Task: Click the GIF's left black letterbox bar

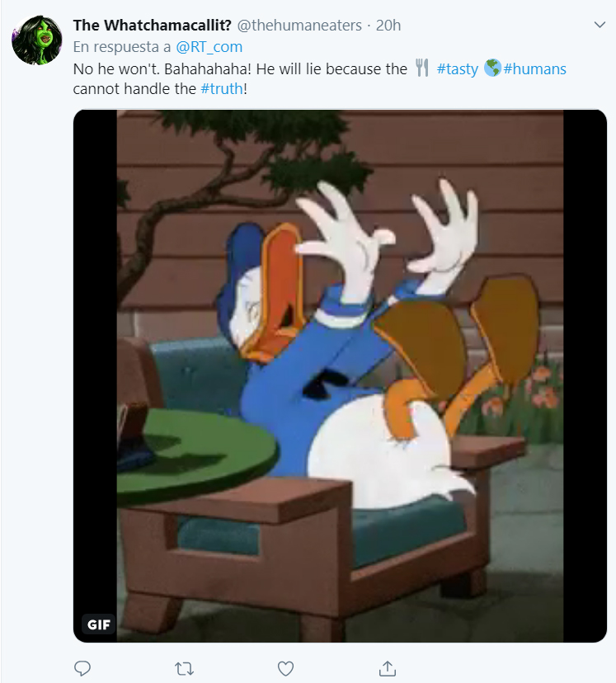Action: (x=95, y=361)
